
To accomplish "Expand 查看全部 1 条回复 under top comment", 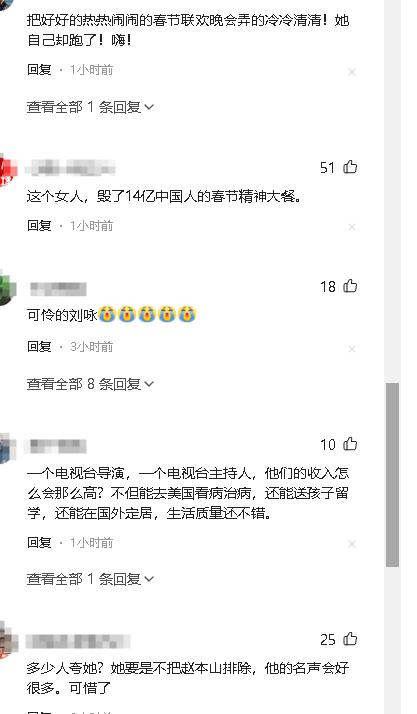I will pyautogui.click(x=90, y=107).
